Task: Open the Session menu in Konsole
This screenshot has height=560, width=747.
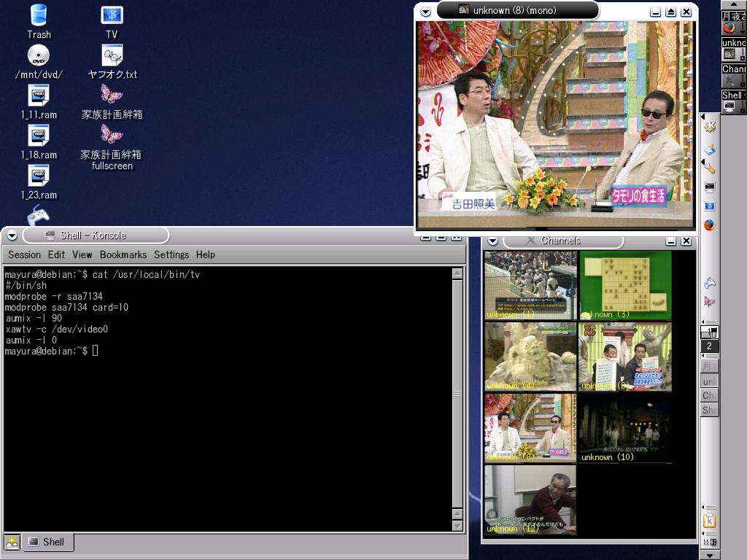Action: point(24,254)
